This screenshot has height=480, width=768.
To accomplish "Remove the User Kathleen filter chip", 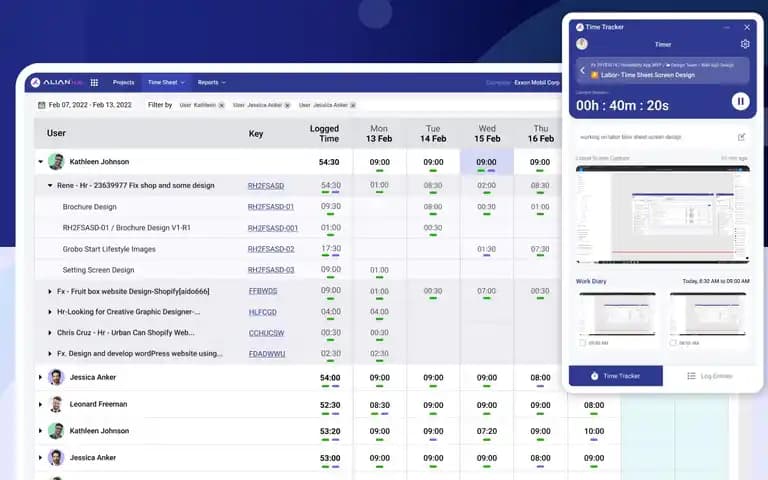I will [x=221, y=105].
